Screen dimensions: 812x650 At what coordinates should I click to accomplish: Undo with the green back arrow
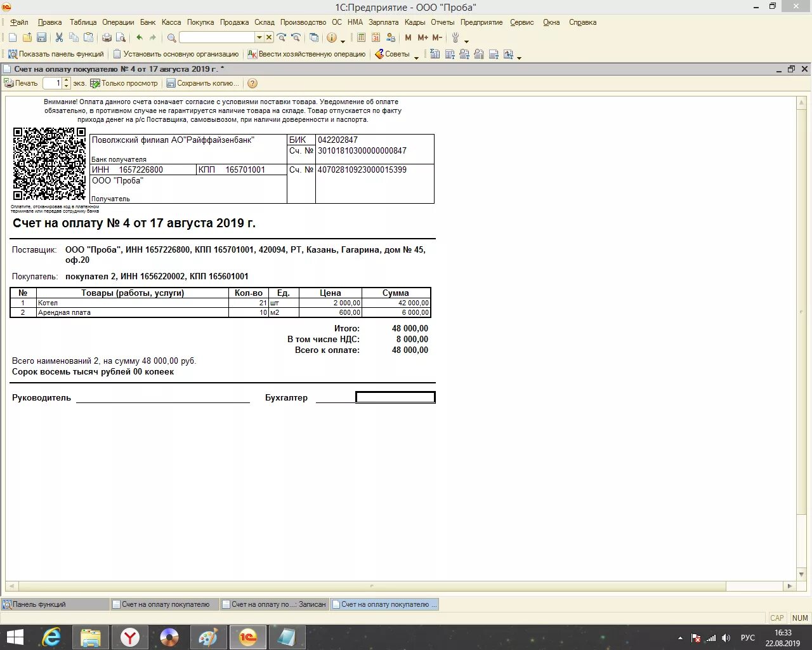(139, 38)
